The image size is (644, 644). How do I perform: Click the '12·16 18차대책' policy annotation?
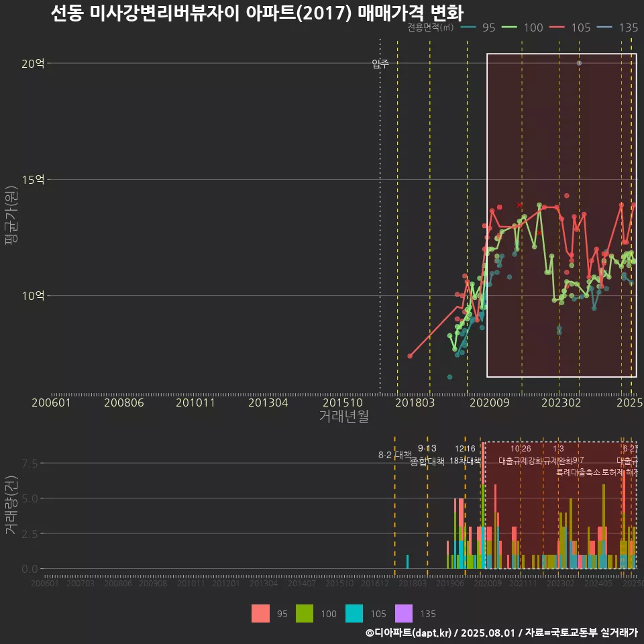[465, 455]
